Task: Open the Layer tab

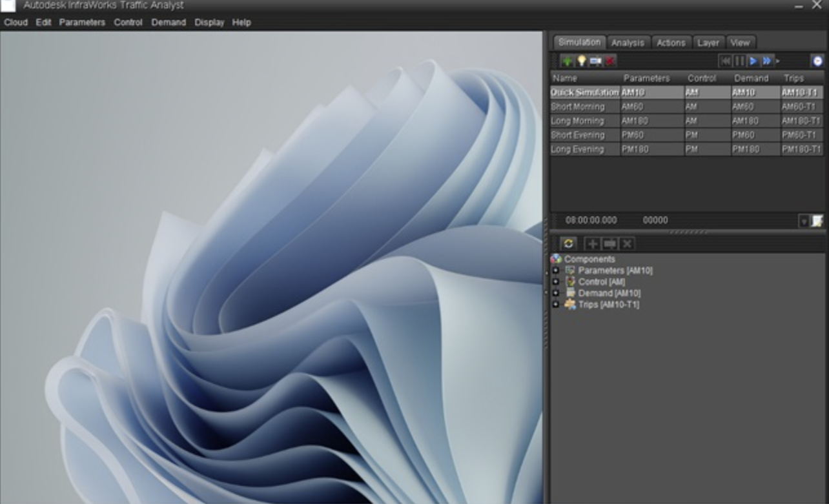Action: [708, 43]
